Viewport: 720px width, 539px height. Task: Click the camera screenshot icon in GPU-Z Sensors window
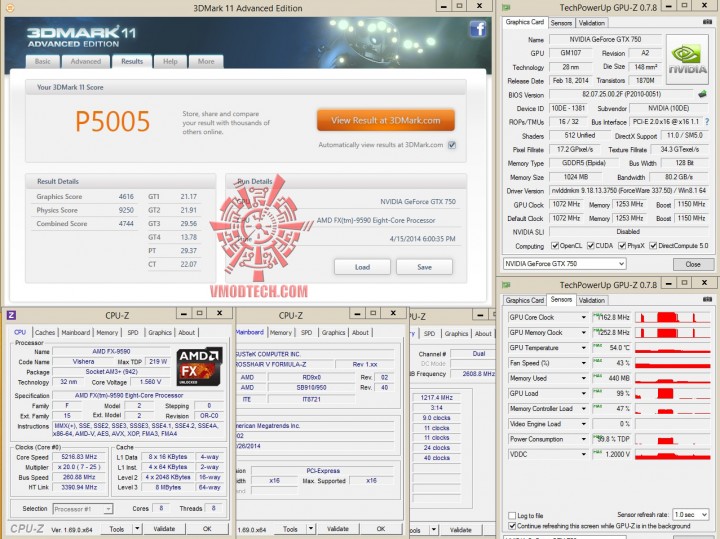coord(707,299)
